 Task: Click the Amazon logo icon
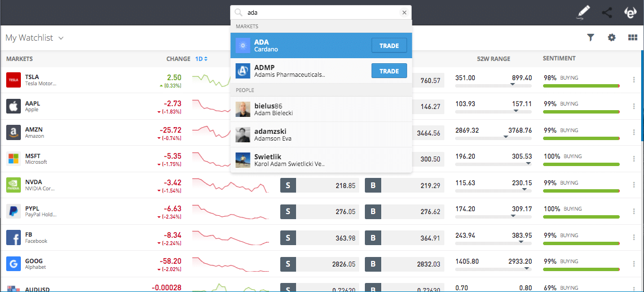click(14, 132)
